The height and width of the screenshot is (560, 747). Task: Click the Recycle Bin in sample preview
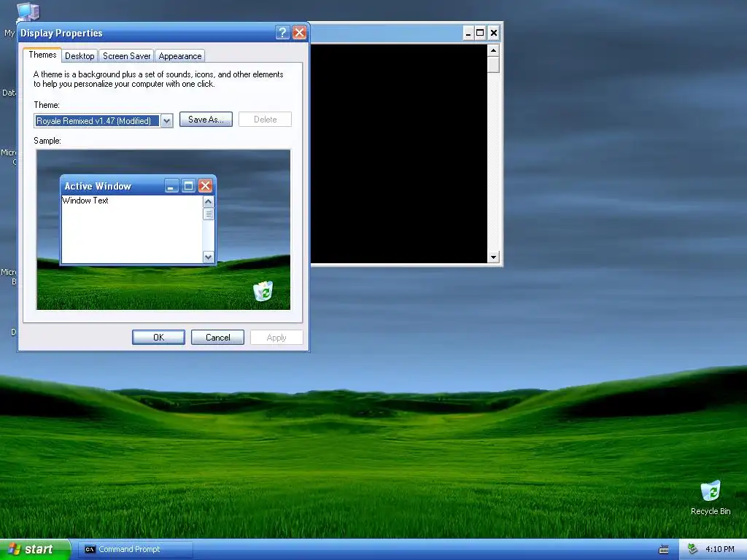pyautogui.click(x=263, y=291)
